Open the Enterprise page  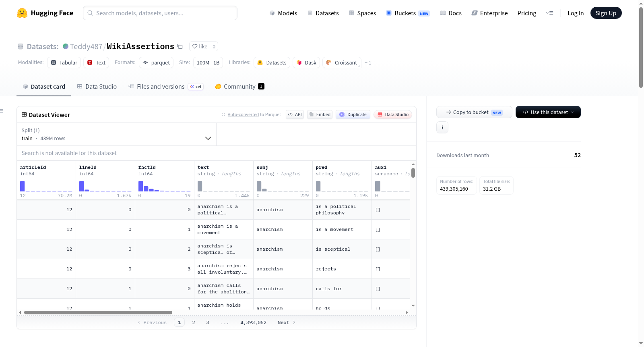[x=489, y=13]
